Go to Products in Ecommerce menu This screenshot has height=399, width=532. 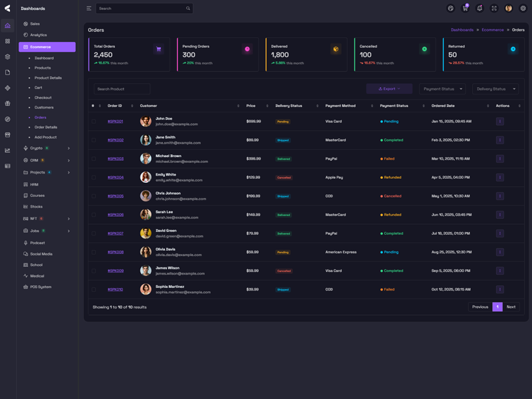pyautogui.click(x=43, y=68)
